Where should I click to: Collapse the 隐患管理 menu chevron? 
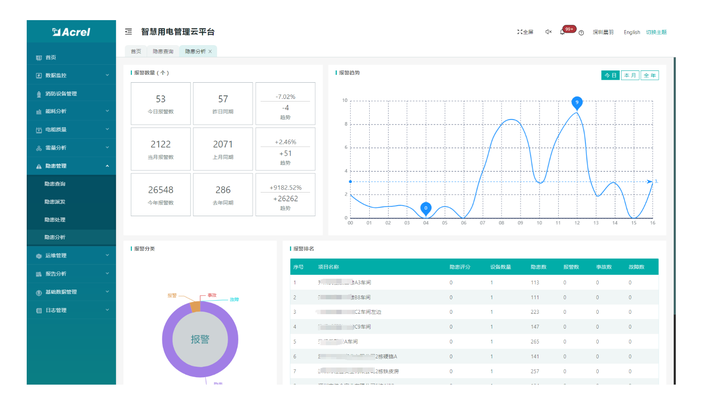coord(107,166)
